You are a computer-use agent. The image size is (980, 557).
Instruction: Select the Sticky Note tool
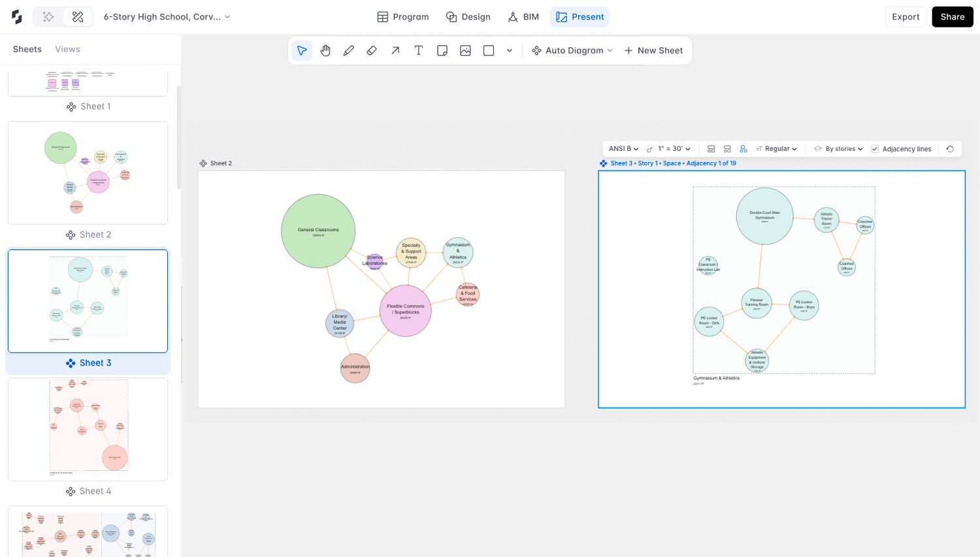[x=442, y=50]
